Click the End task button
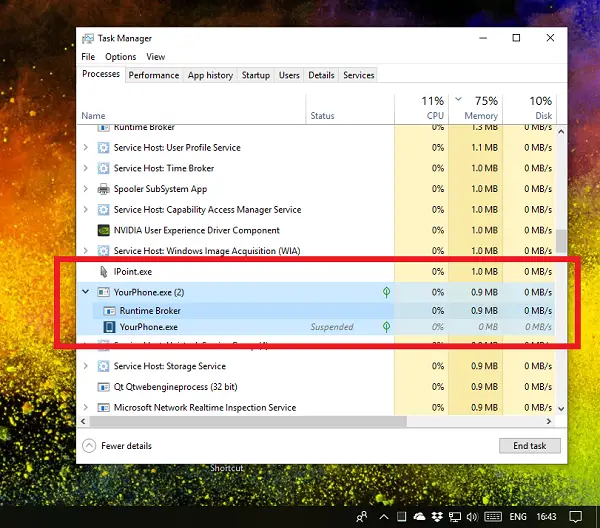600x528 pixels. pos(530,446)
